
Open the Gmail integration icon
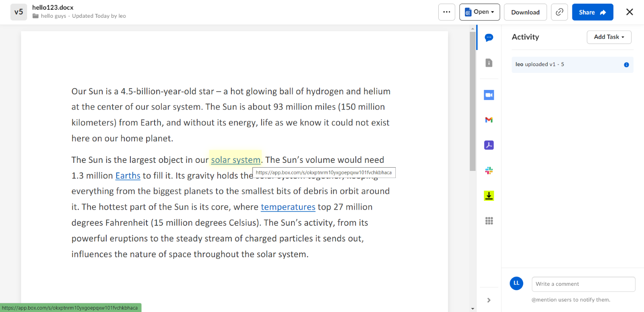[x=489, y=120]
